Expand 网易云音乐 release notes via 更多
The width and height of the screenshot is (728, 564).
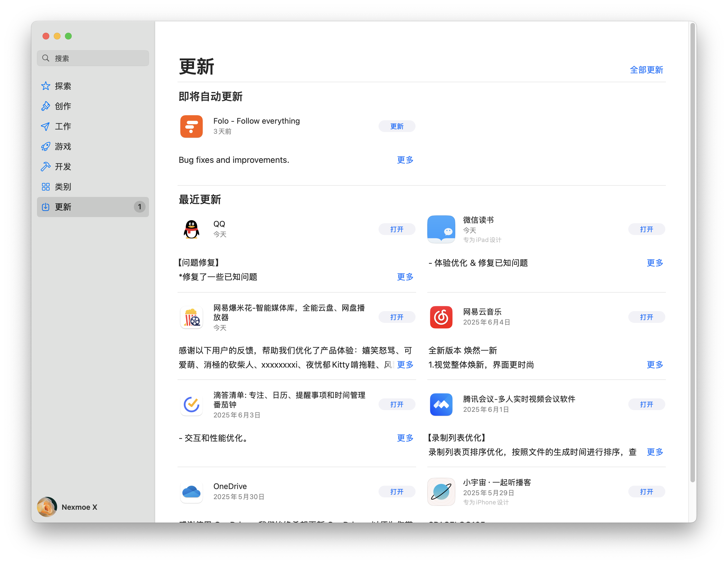tap(655, 365)
